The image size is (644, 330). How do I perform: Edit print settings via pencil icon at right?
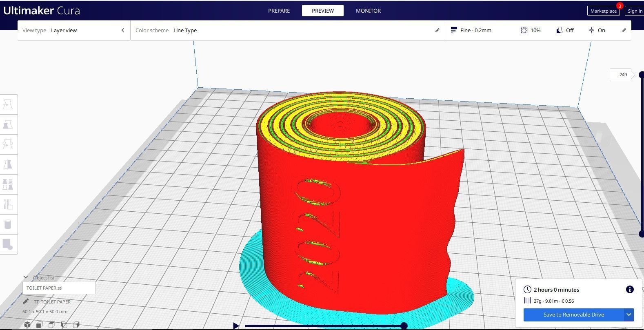[x=624, y=30]
